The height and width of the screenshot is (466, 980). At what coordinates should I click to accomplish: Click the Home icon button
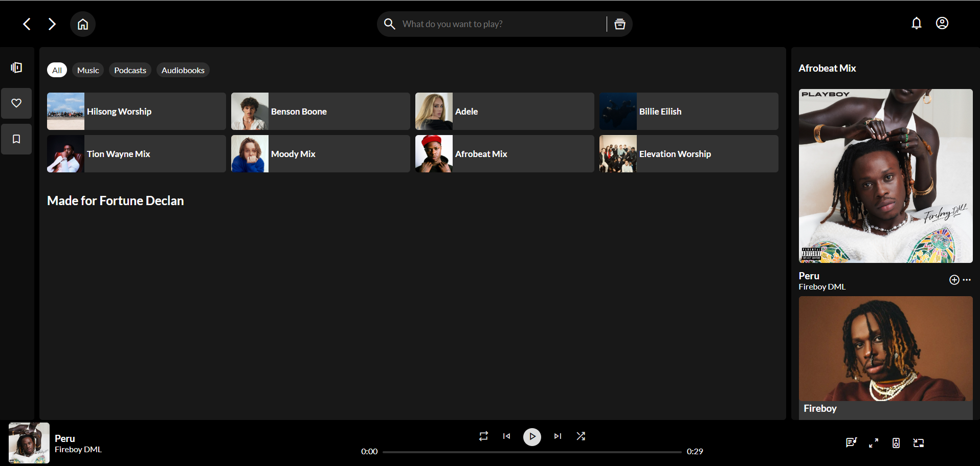[83, 24]
